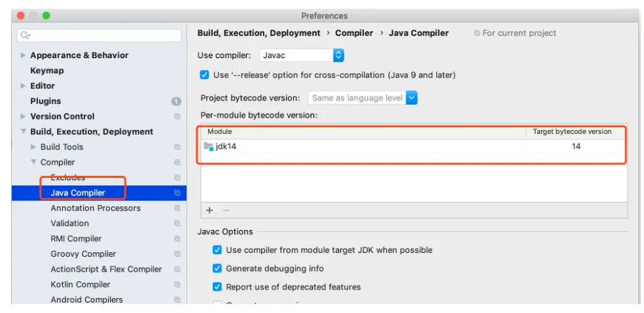Click the jdk14 module folder icon
The height and width of the screenshot is (313, 644).
pyautogui.click(x=209, y=146)
